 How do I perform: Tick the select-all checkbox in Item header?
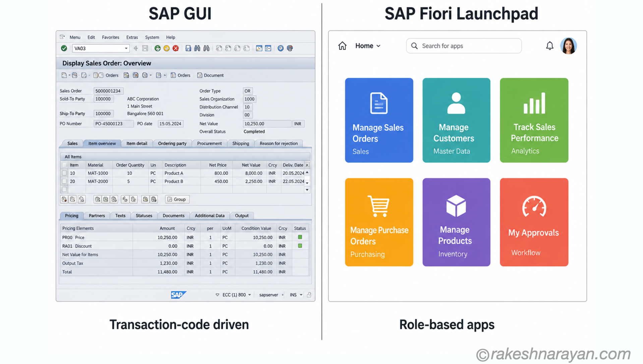click(64, 165)
